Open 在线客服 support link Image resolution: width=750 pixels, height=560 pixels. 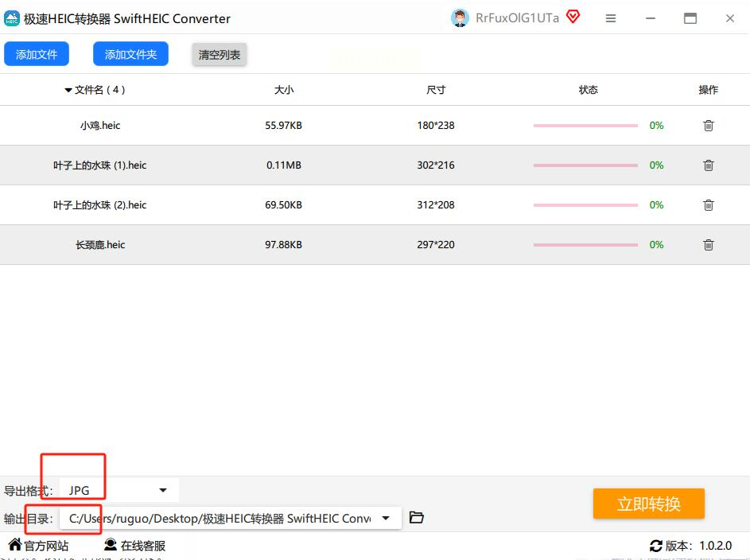(x=135, y=545)
